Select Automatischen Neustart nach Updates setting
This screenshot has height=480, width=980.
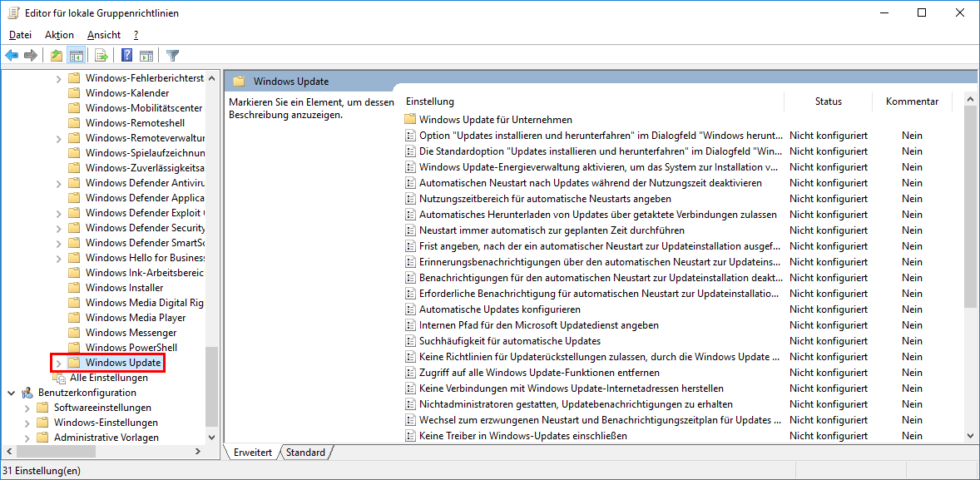(591, 182)
